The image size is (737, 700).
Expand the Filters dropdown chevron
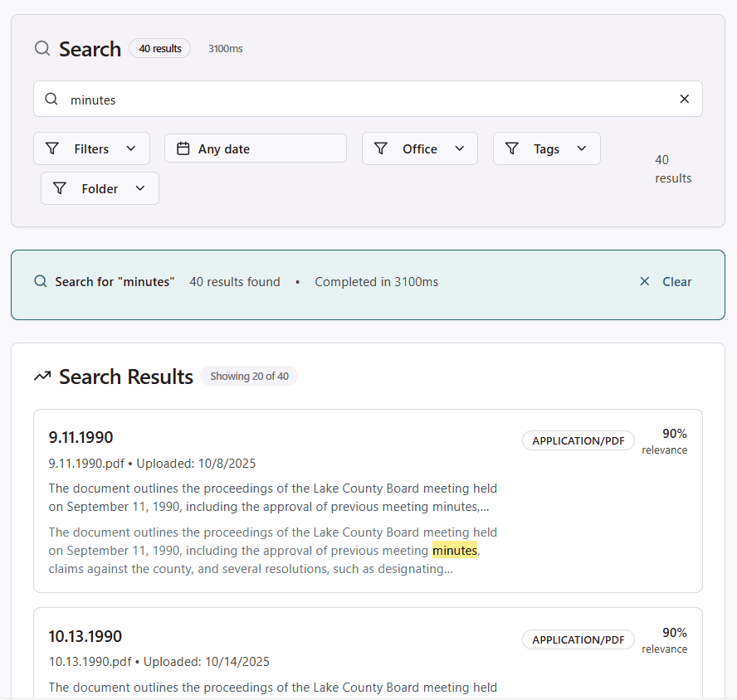coord(131,148)
